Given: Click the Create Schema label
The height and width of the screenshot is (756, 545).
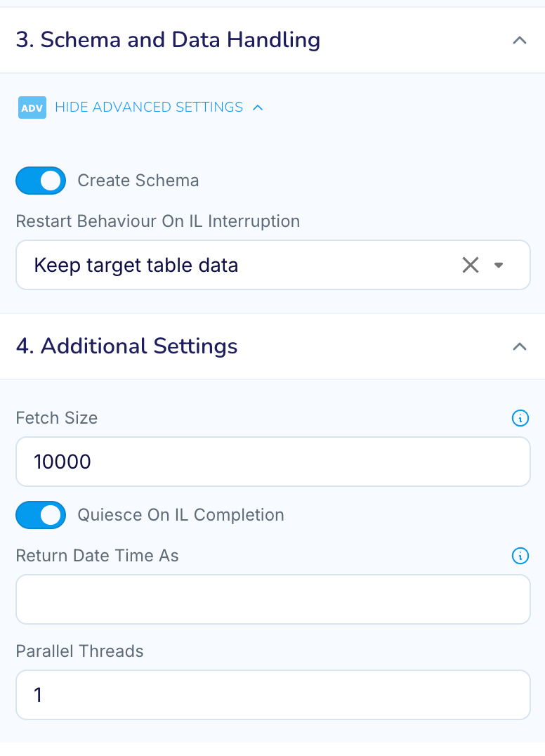Looking at the screenshot, I should coord(138,181).
